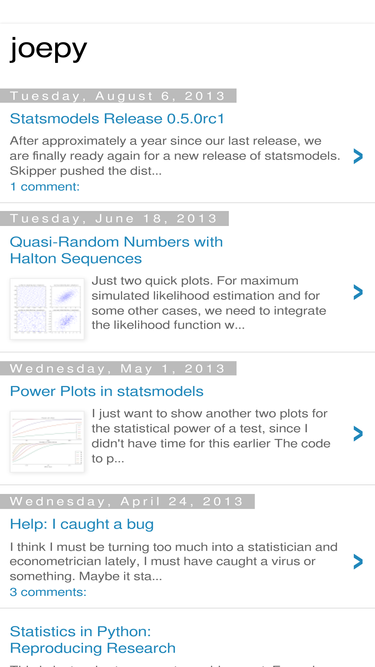Viewport: 375px width, 667px height.
Task: Open the Power Plots in statsmodels title
Action: [x=107, y=391]
